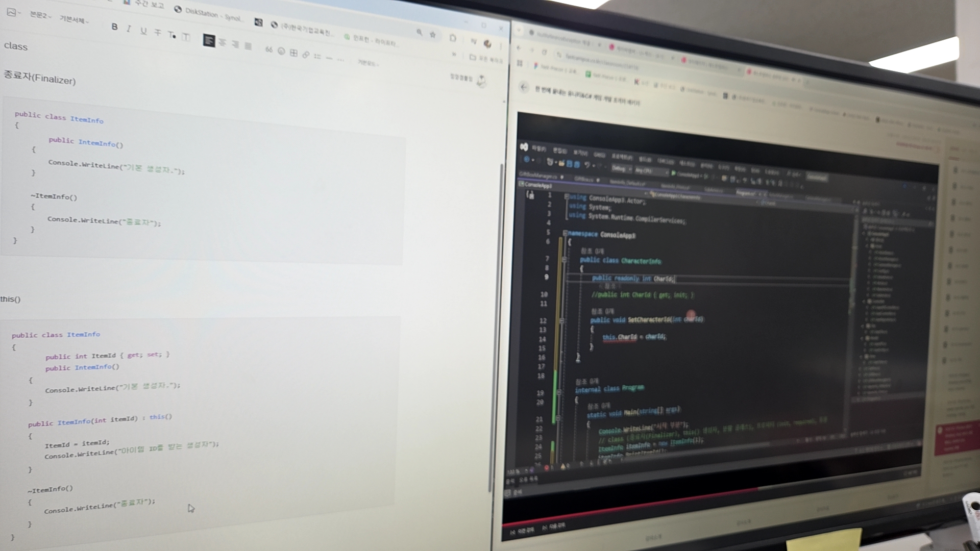
Task: Select left text alignment icon
Action: click(208, 40)
